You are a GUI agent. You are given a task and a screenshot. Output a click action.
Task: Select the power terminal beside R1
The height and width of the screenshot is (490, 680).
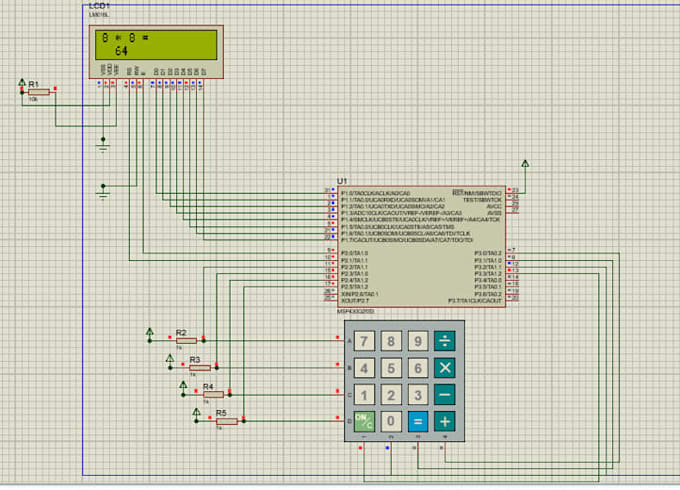point(22,84)
